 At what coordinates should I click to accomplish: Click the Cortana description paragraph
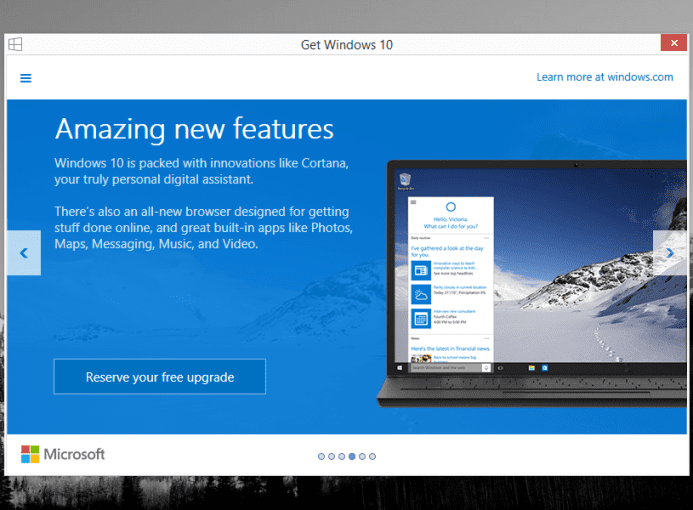pyautogui.click(x=202, y=171)
